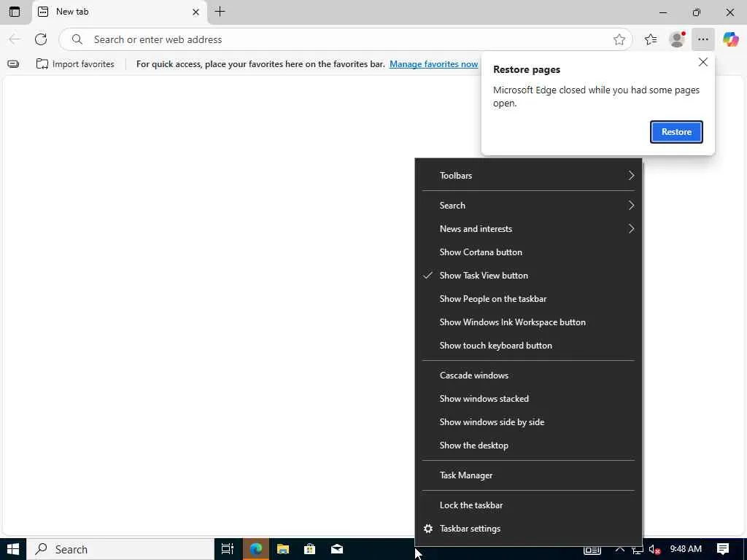
Task: Click the network tray icon
Action: click(638, 550)
